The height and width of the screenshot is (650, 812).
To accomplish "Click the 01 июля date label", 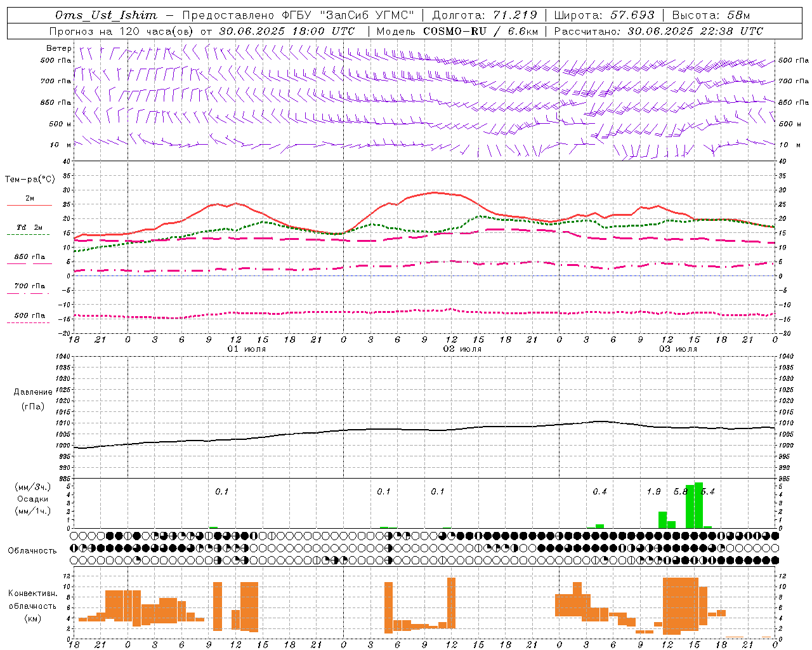I will (247, 349).
